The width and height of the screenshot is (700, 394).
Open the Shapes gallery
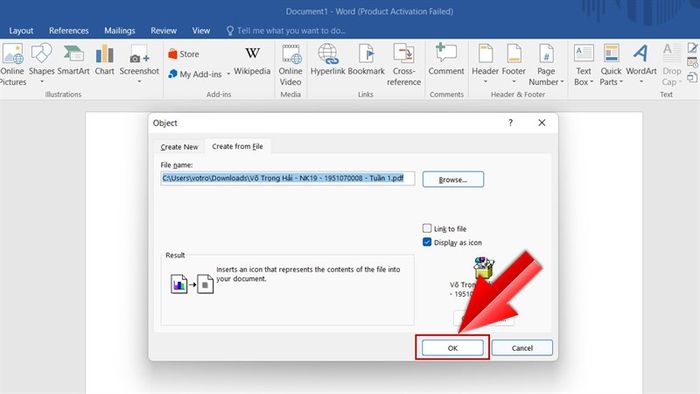[x=42, y=62]
